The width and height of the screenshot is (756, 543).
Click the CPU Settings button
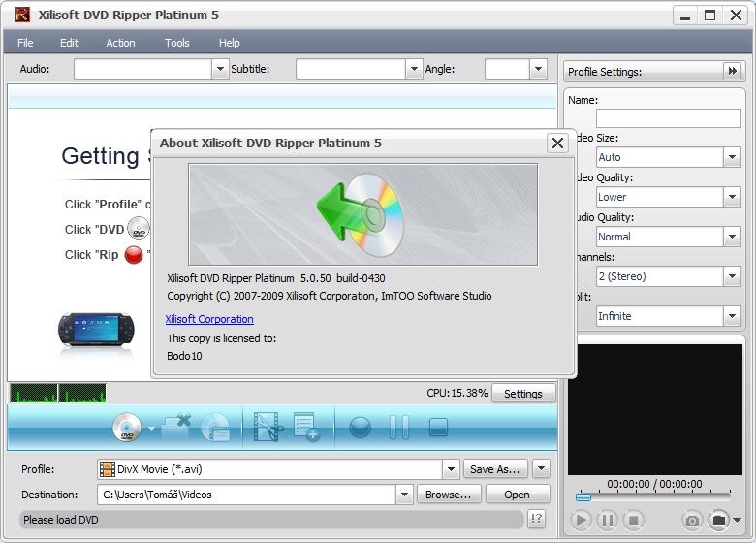click(523, 394)
